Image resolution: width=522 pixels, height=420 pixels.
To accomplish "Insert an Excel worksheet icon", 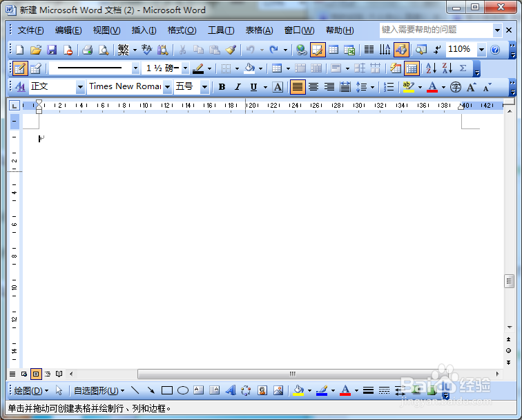I will point(349,50).
